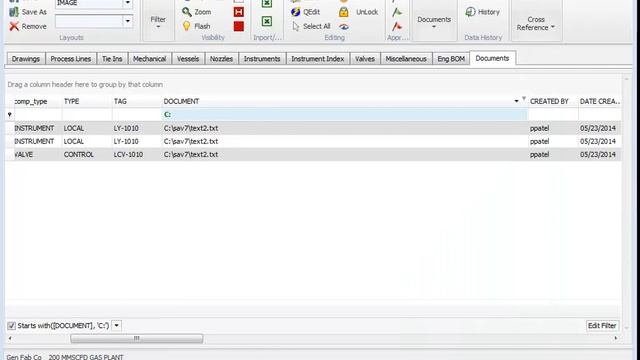Viewport: 640px width, 360px height.
Task: Click the green approval flag icon
Action: click(397, 12)
